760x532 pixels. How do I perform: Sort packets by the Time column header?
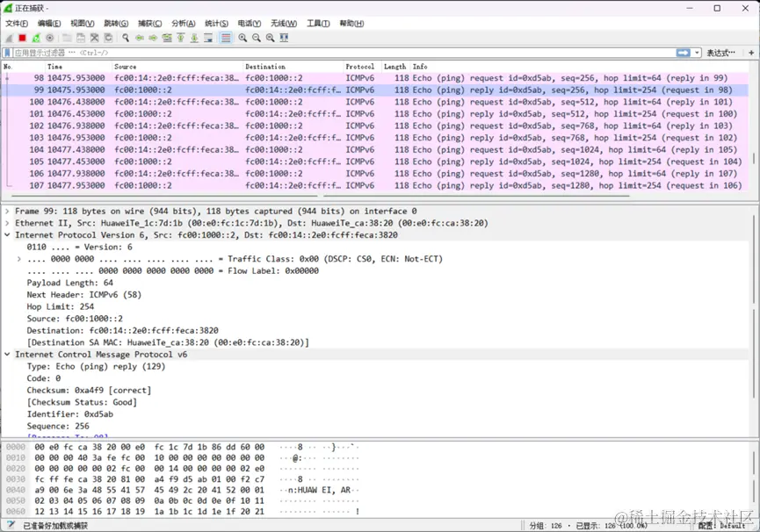tap(77, 67)
